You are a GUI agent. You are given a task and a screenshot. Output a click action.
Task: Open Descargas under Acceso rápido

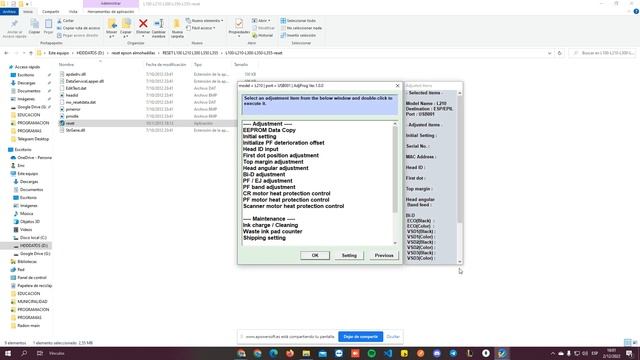26,83
